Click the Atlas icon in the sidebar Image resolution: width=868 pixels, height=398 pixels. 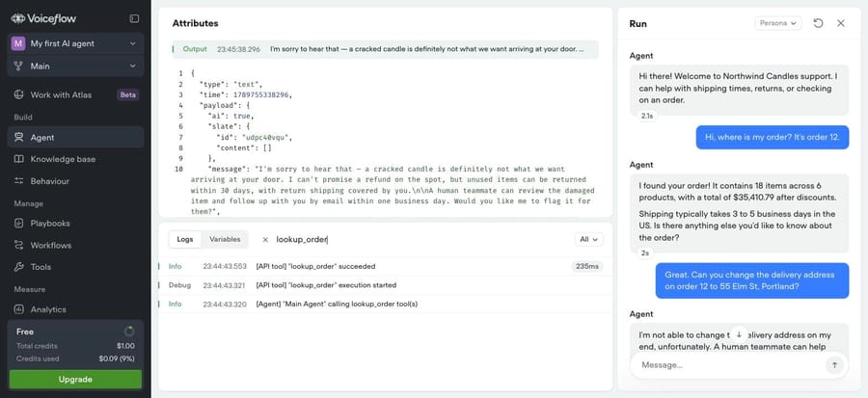[19, 94]
